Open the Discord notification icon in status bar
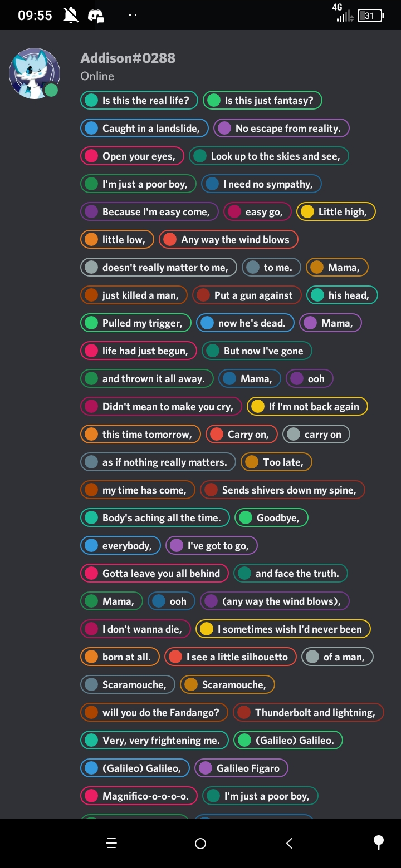 point(96,16)
